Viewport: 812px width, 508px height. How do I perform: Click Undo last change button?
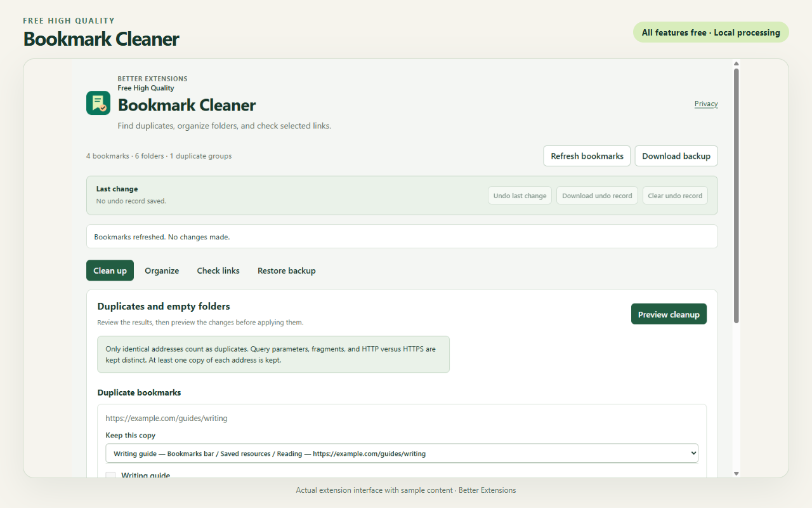click(520, 196)
